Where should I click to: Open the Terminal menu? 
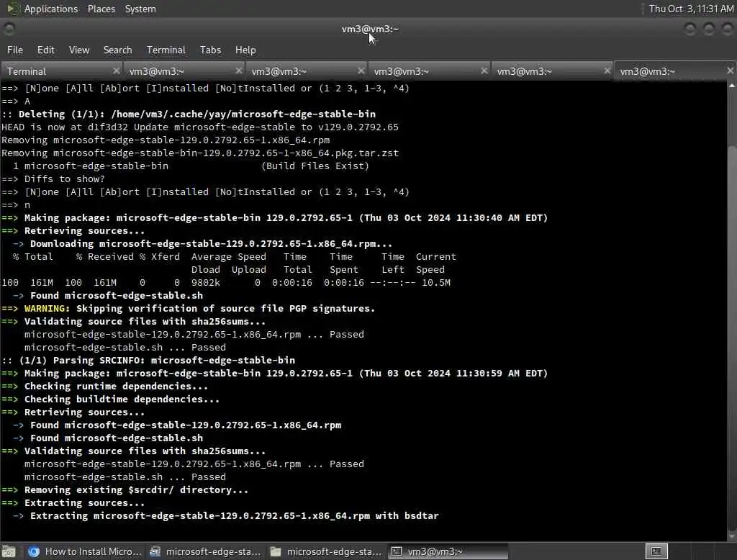pos(166,50)
